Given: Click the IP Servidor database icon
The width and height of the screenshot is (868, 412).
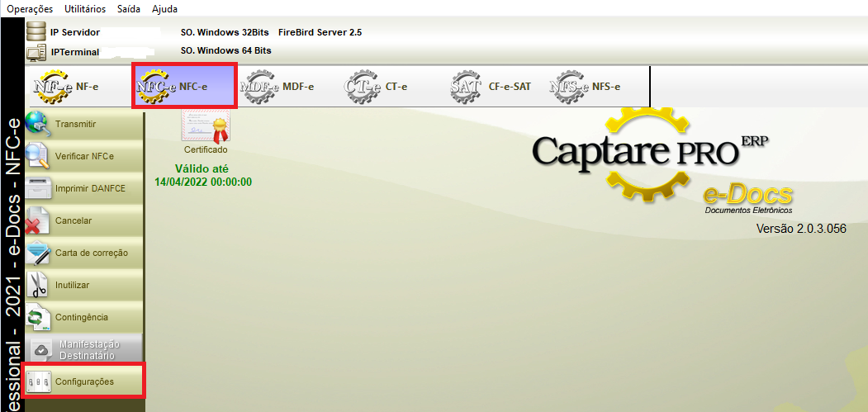Looking at the screenshot, I should pos(36,31).
